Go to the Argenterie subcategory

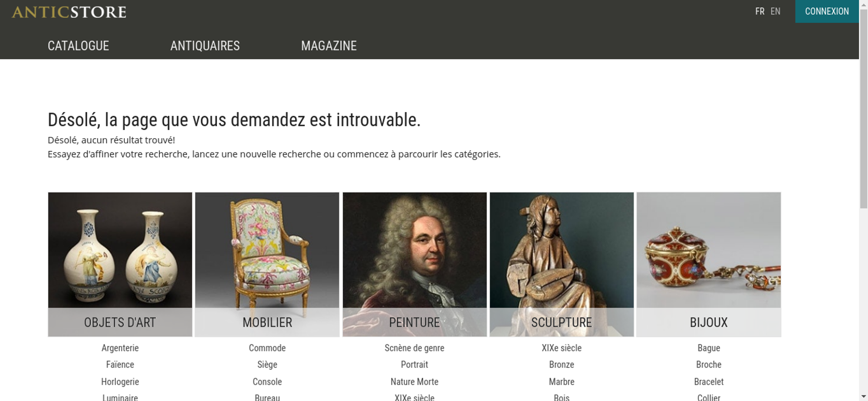tap(120, 348)
